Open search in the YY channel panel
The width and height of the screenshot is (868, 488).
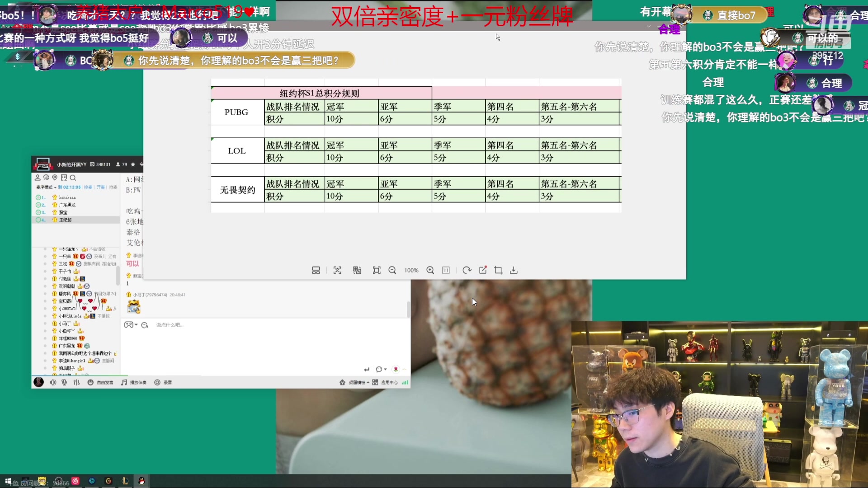pyautogui.click(x=73, y=178)
